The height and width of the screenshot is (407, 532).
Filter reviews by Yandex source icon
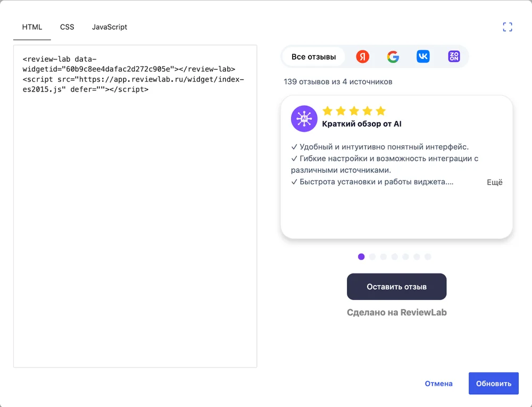coord(362,56)
